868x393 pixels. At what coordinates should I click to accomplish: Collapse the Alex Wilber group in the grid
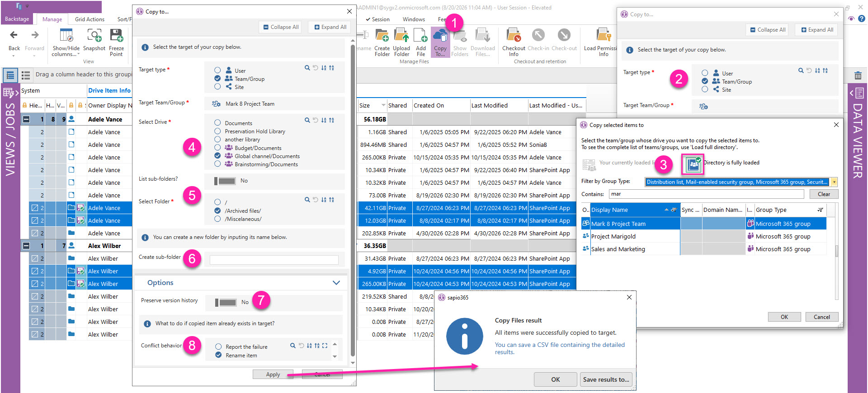[x=26, y=246]
